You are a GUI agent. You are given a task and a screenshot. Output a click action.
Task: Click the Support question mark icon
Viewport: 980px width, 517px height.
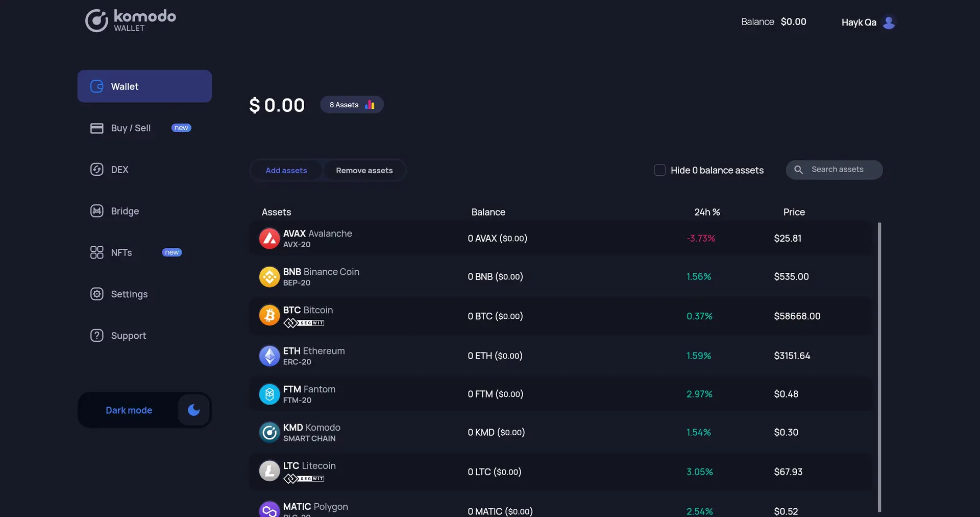pos(97,335)
